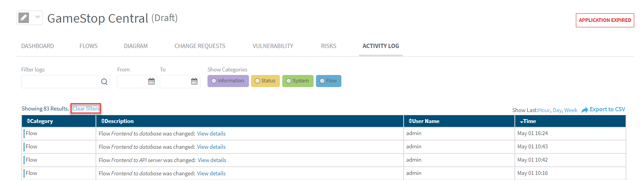Show logs from the last Week

pos(570,110)
